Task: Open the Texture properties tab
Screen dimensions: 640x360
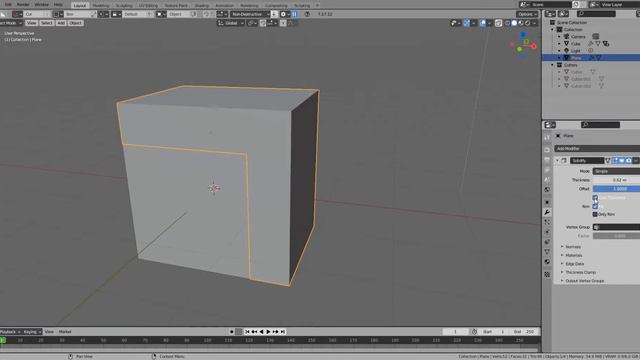Action: click(x=547, y=274)
